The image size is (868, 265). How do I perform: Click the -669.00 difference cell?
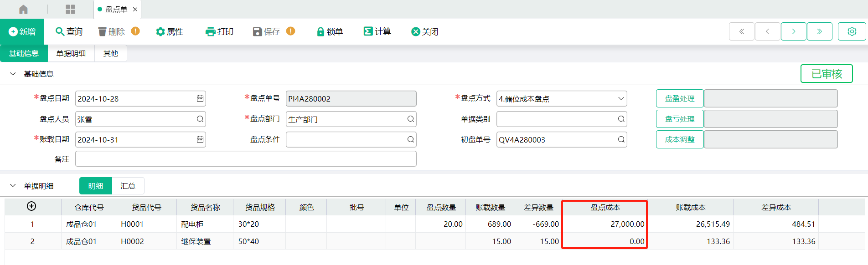(x=538, y=224)
